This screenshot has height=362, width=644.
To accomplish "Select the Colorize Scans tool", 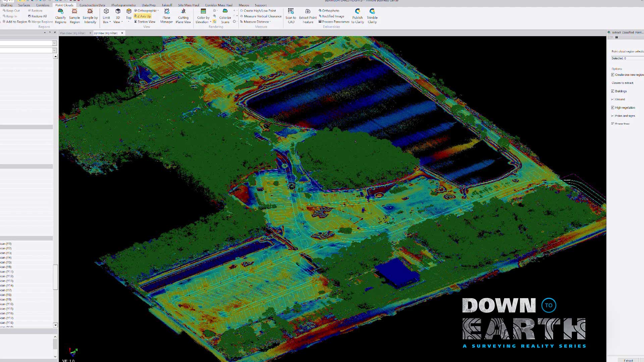I will [225, 16].
